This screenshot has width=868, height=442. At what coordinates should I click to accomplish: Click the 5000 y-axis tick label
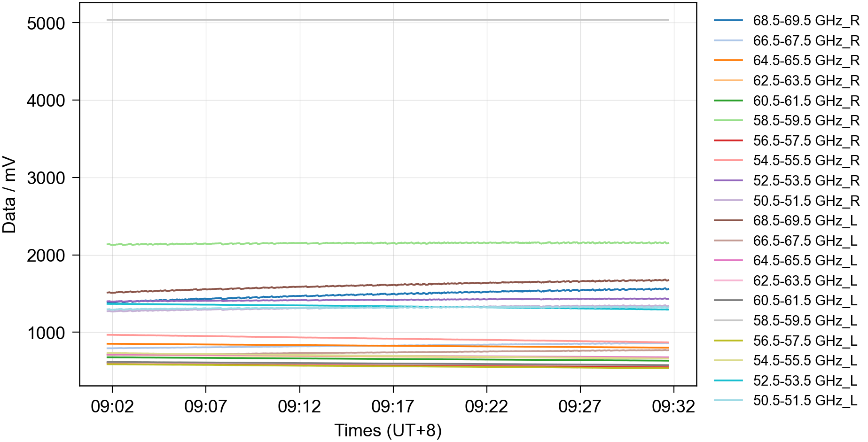tap(46, 23)
